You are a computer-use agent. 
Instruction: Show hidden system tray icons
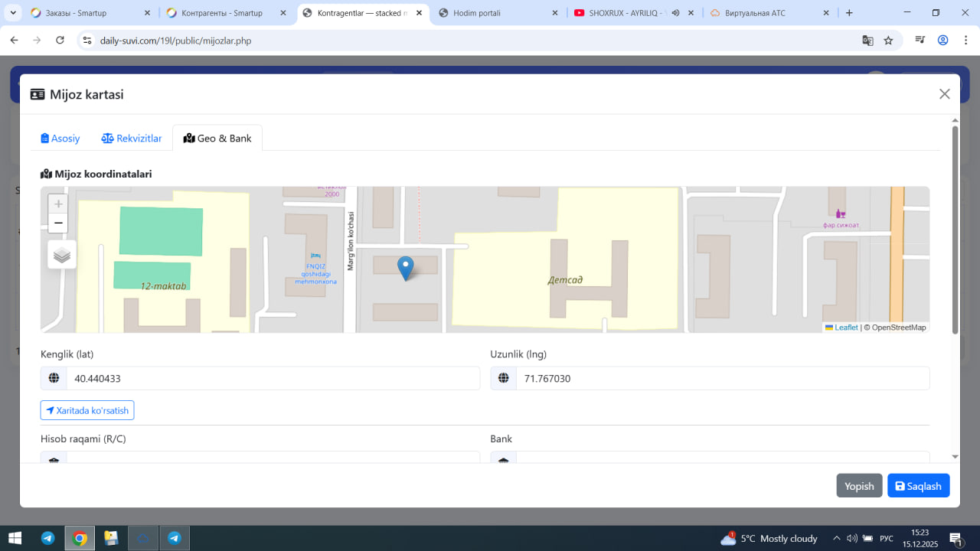[836, 538]
